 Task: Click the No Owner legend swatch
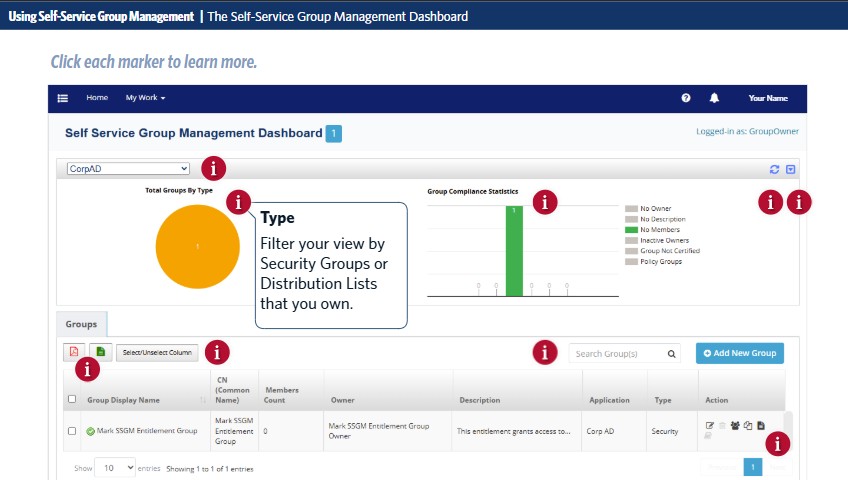tap(631, 209)
